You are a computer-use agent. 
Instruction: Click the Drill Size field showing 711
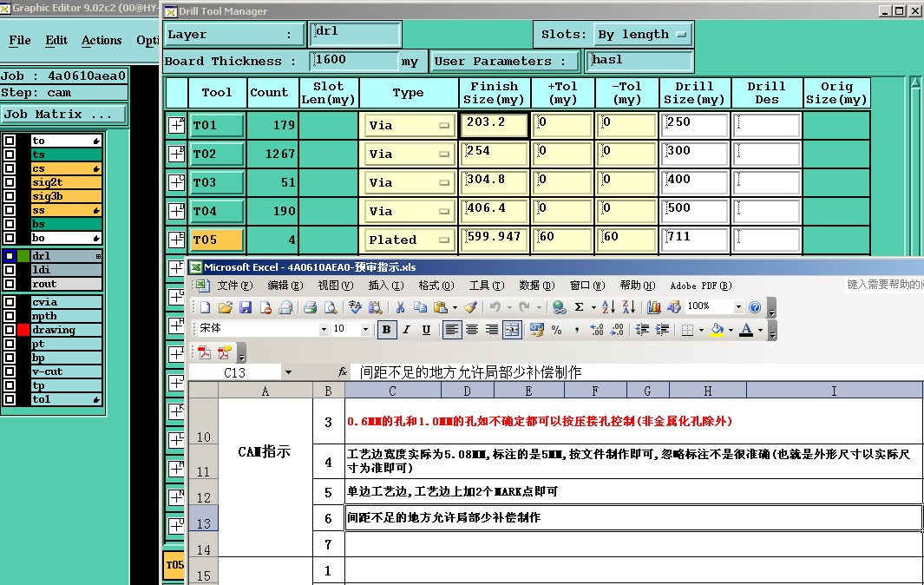(x=695, y=240)
